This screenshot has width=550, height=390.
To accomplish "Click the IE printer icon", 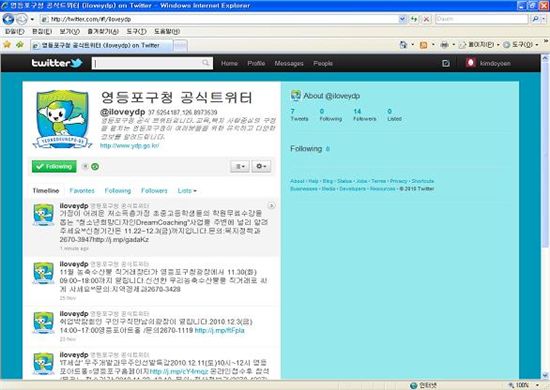I will point(444,45).
